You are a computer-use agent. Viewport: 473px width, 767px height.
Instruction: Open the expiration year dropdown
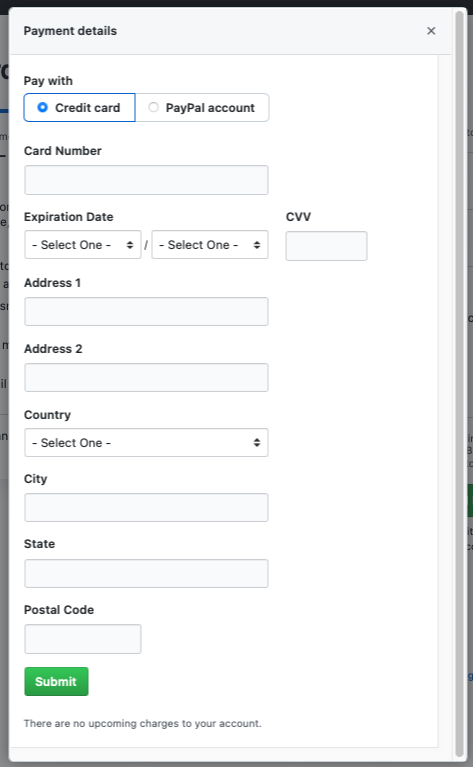(210, 245)
